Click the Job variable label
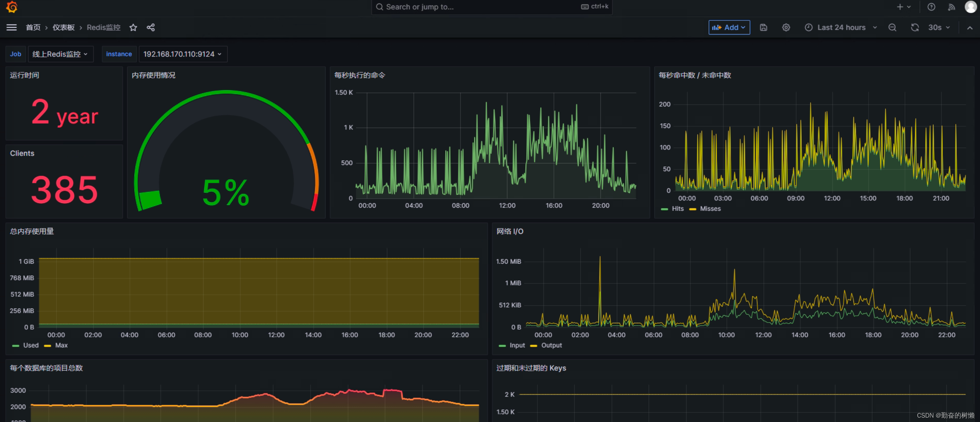 coord(16,54)
